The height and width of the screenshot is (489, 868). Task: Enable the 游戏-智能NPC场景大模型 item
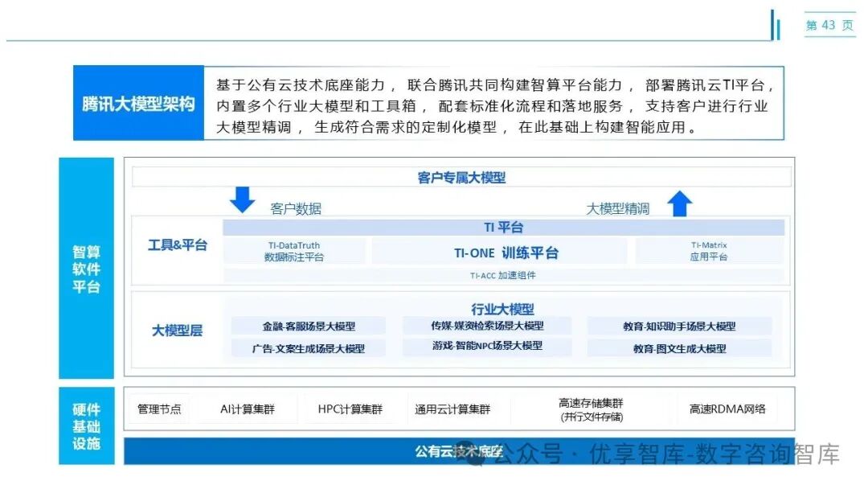487,346
